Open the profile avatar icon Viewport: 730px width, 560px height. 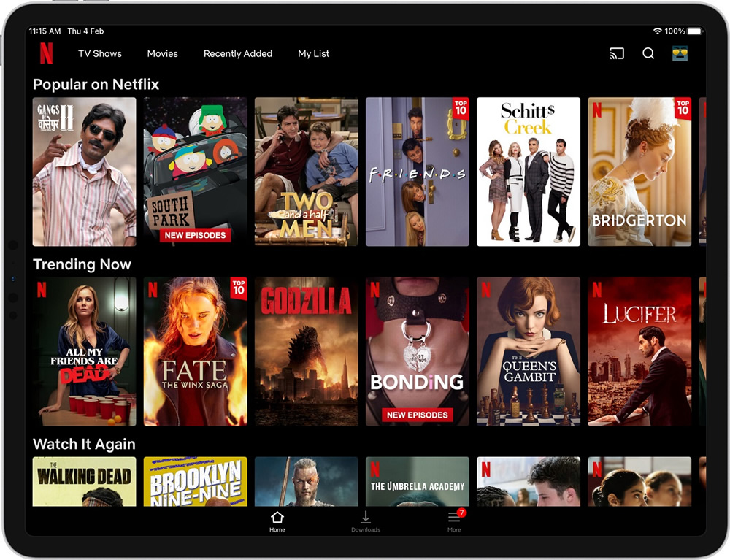pos(680,53)
